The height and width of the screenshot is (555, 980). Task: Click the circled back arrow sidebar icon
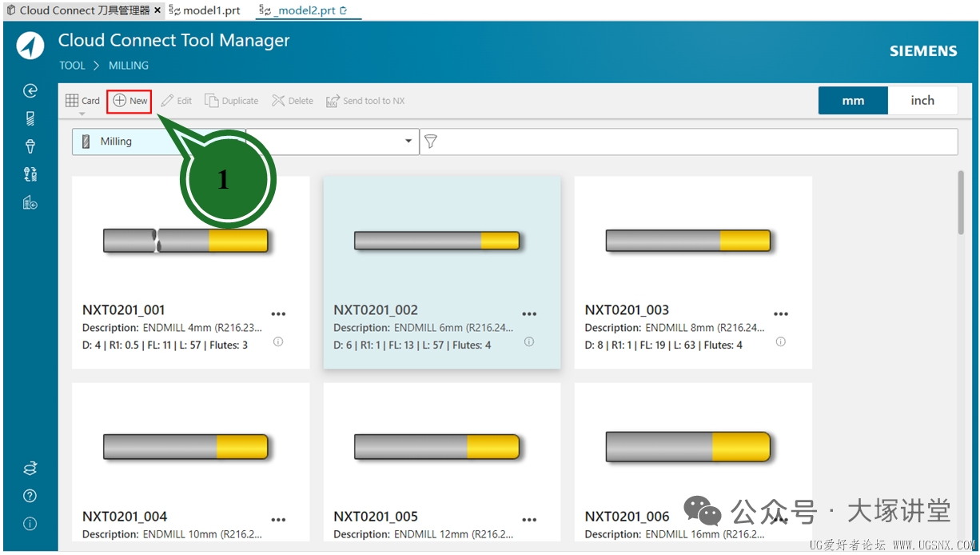point(30,91)
